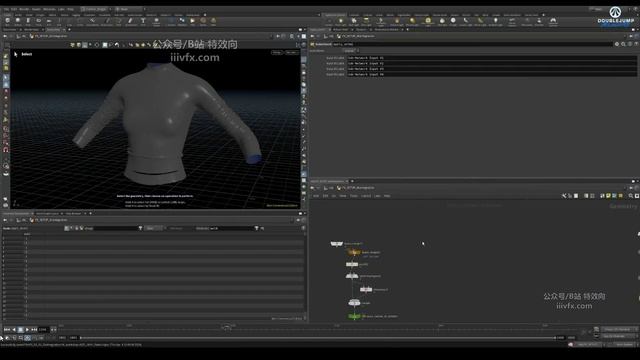Select the green output node at network bottom
640x360 pixels.
click(354, 316)
